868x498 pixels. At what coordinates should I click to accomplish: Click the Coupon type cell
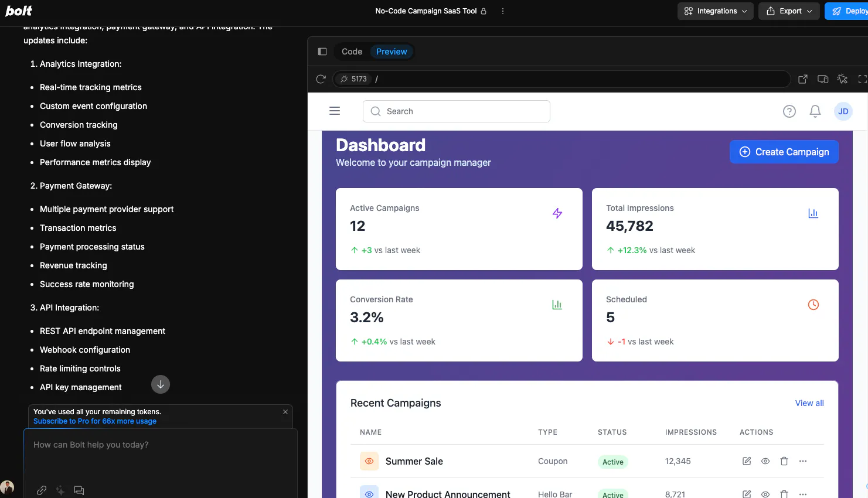pyautogui.click(x=553, y=461)
